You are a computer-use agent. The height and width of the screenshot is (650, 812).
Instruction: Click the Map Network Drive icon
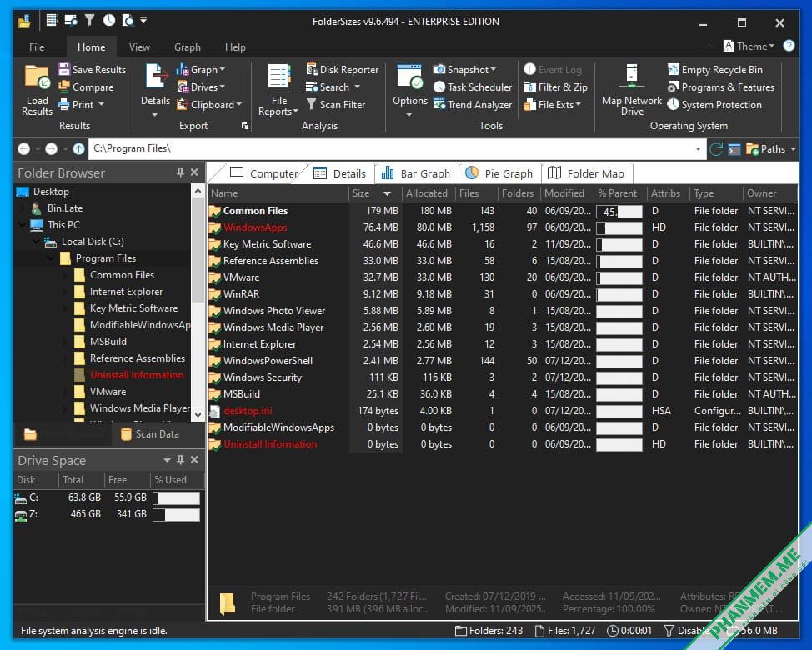(x=632, y=89)
